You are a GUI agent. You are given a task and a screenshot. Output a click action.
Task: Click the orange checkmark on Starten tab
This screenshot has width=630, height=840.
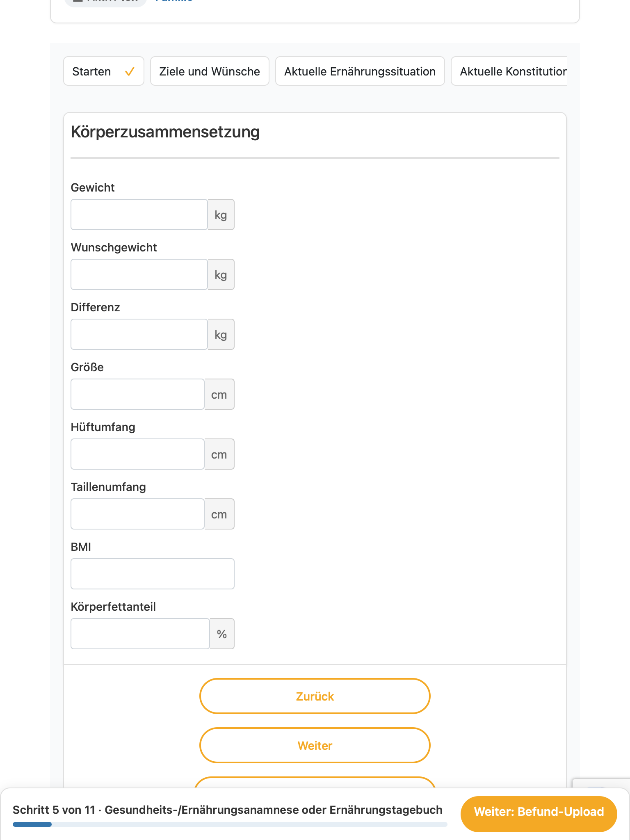pos(130,71)
